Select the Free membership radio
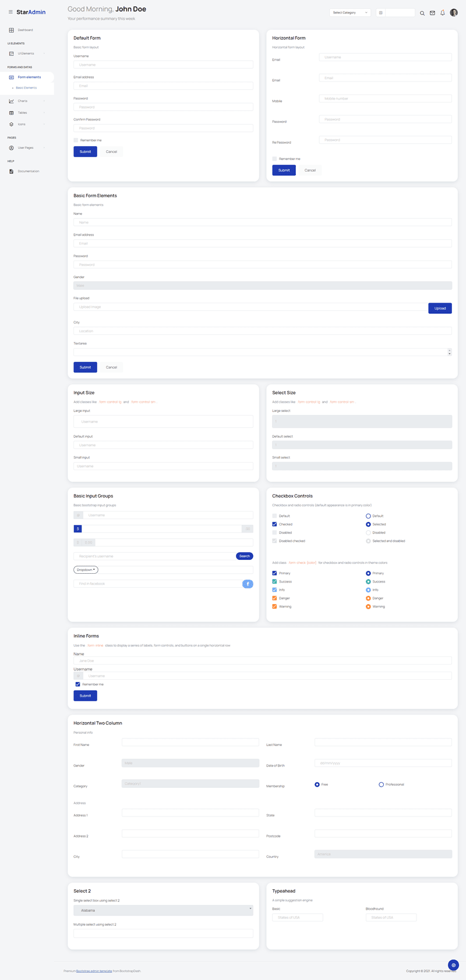The height and width of the screenshot is (980, 466). [x=317, y=784]
